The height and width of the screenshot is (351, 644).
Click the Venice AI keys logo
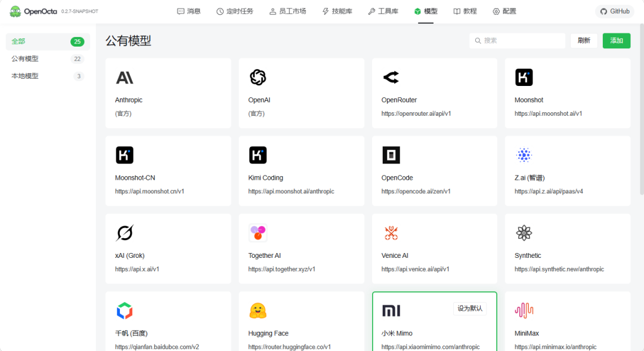click(x=391, y=233)
